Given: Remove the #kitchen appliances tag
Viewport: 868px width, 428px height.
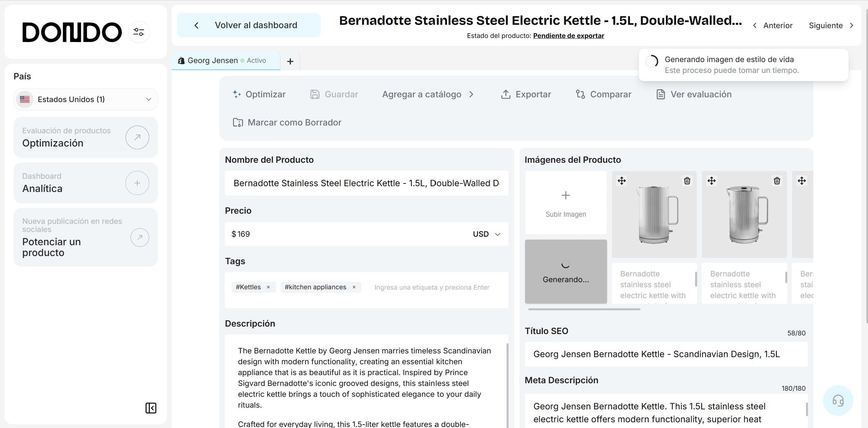Looking at the screenshot, I should click(354, 287).
